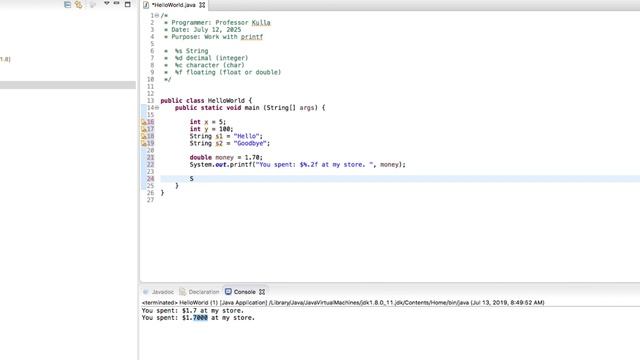Select the HelloWorld.java editor tab
This screenshot has width=640, height=360.
coord(173,5)
